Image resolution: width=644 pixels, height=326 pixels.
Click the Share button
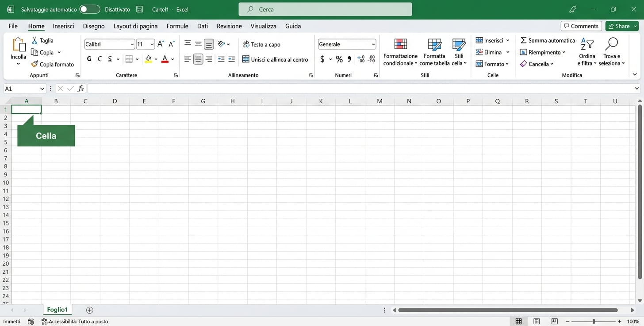pos(622,26)
